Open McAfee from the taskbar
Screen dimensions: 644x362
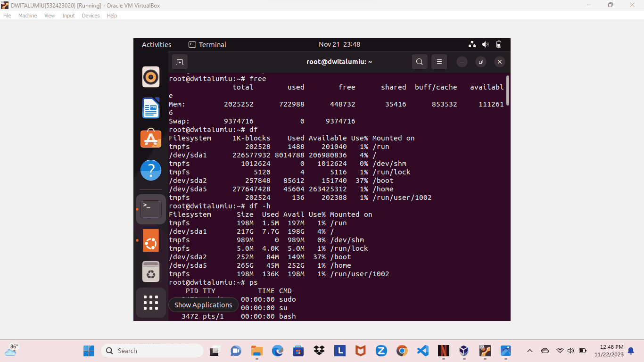(x=361, y=351)
